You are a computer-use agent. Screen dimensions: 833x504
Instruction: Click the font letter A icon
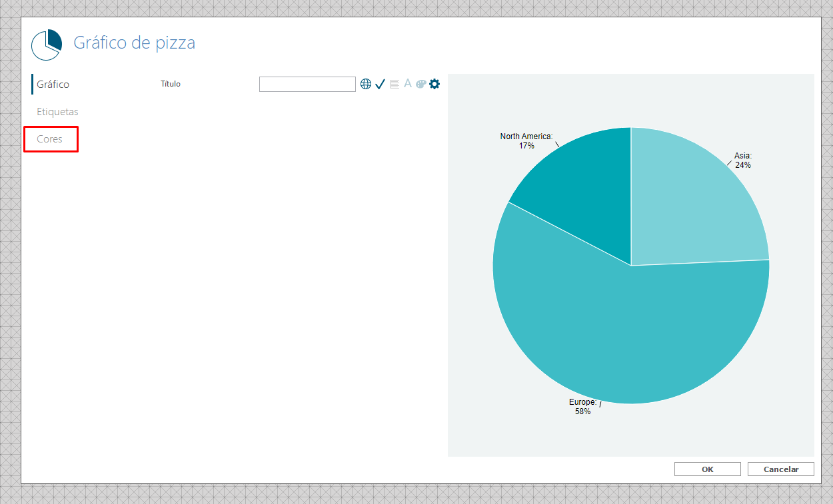point(408,83)
